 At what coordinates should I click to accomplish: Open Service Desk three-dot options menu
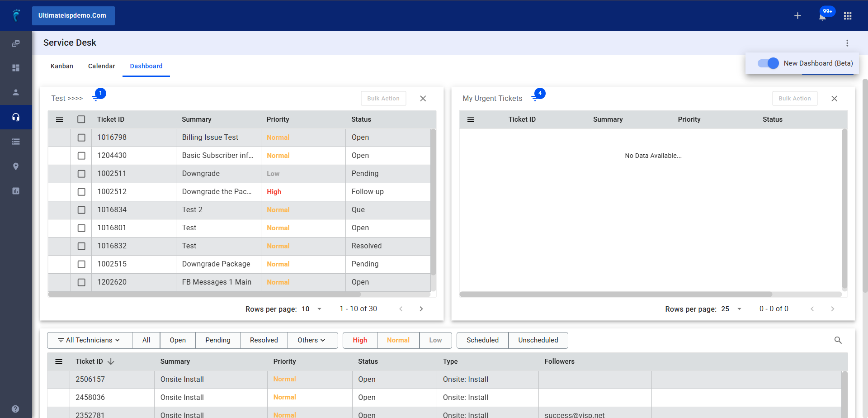coord(847,43)
